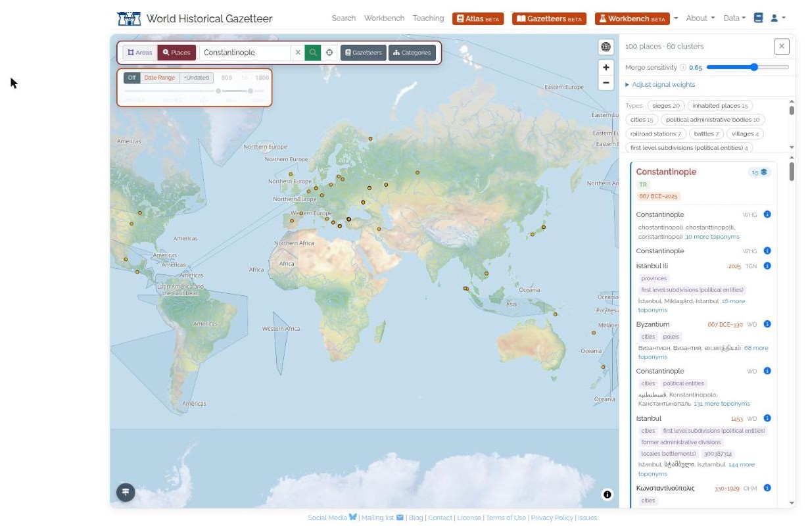Image resolution: width=808 pixels, height=532 pixels.
Task: Open the Contact footer link
Action: tap(440, 518)
